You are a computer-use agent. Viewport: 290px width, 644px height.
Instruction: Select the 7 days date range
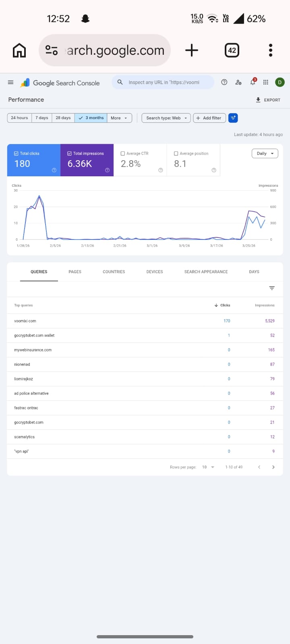(x=42, y=118)
